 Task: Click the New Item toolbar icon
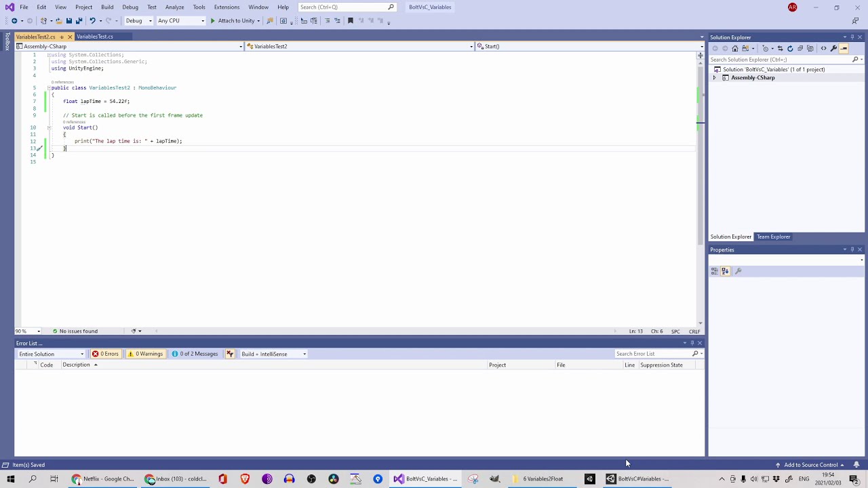click(x=44, y=20)
